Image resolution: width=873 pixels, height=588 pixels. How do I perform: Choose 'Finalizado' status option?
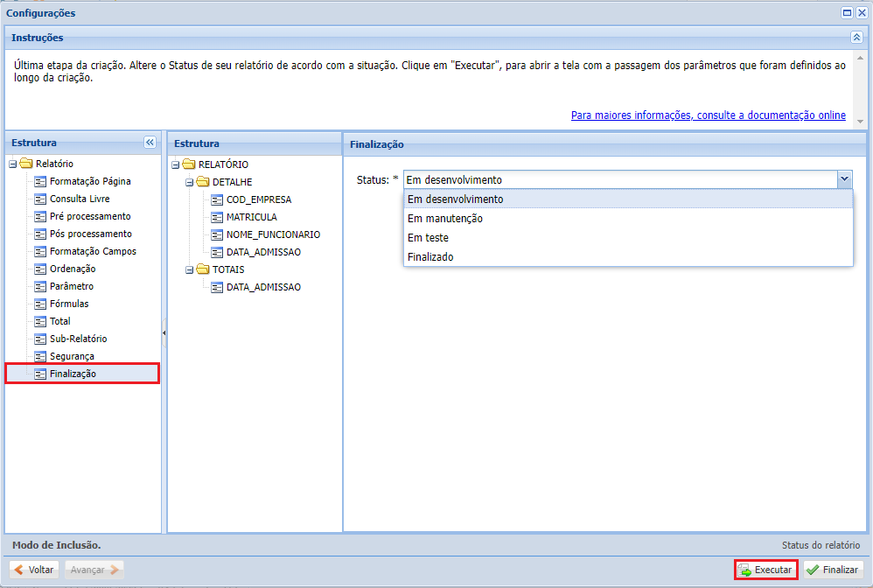[x=430, y=257]
